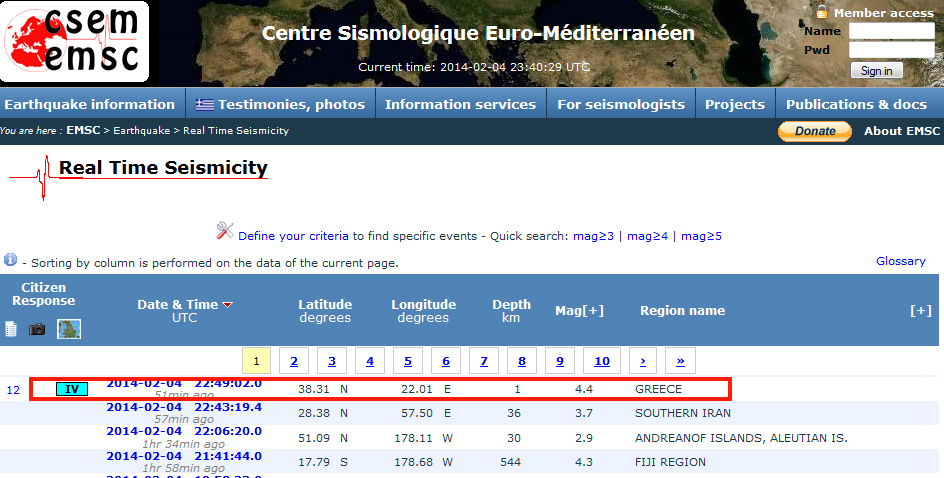Open the Glossary link
This screenshot has height=478, width=944.
900,261
